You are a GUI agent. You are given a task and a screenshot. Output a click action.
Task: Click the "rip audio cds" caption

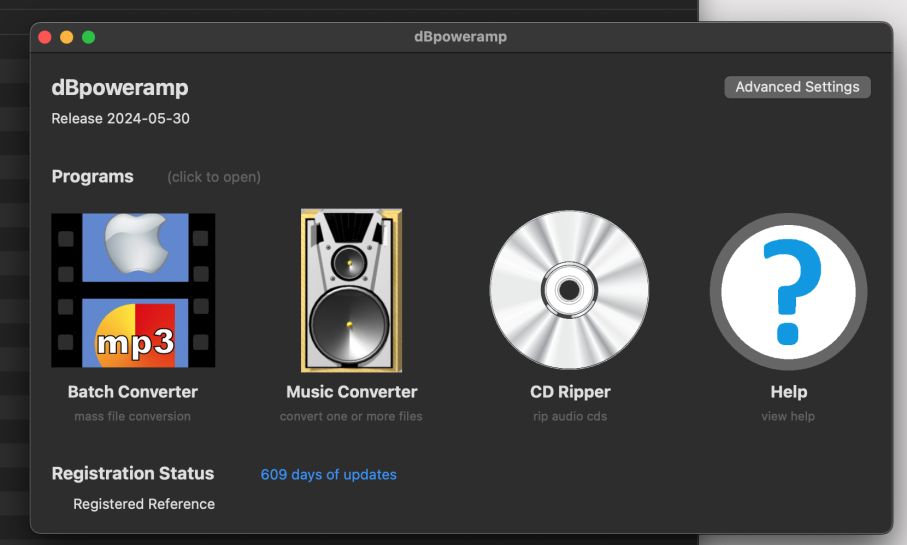(570, 416)
